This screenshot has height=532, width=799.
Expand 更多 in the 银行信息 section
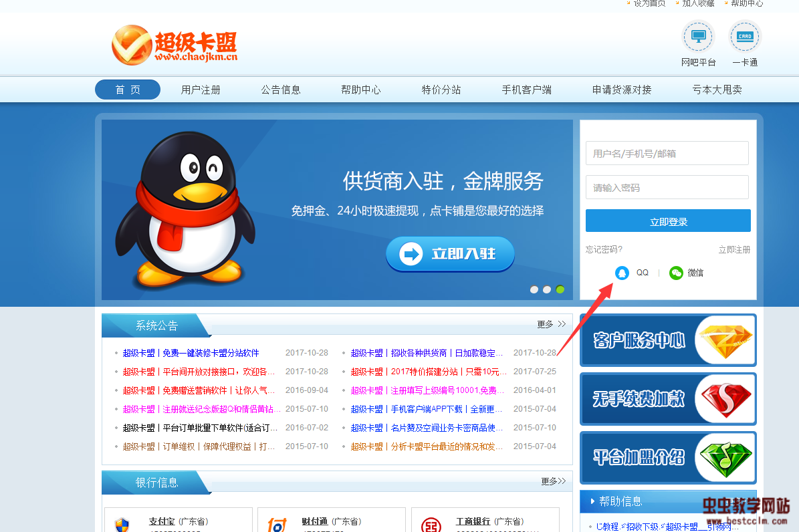(554, 481)
